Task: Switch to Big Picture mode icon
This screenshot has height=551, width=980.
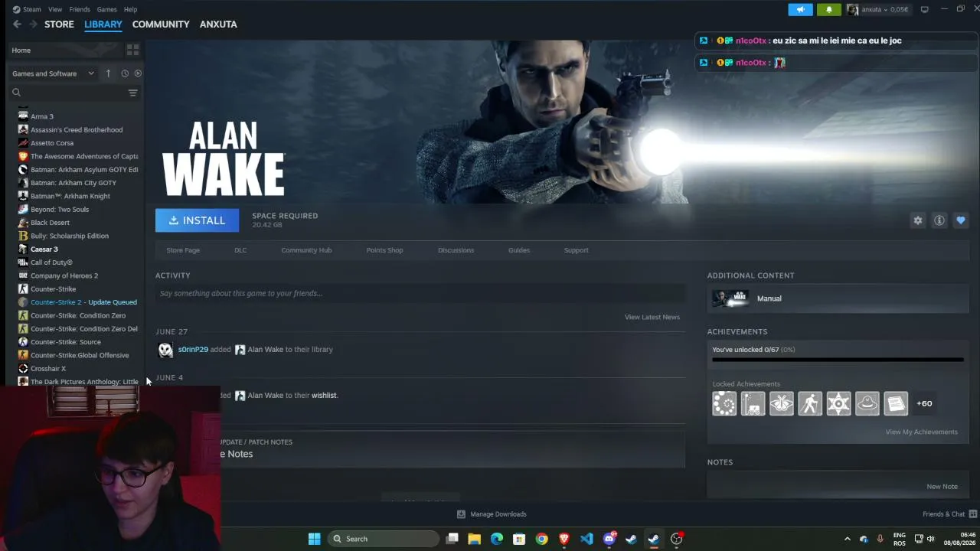Action: [x=925, y=10]
